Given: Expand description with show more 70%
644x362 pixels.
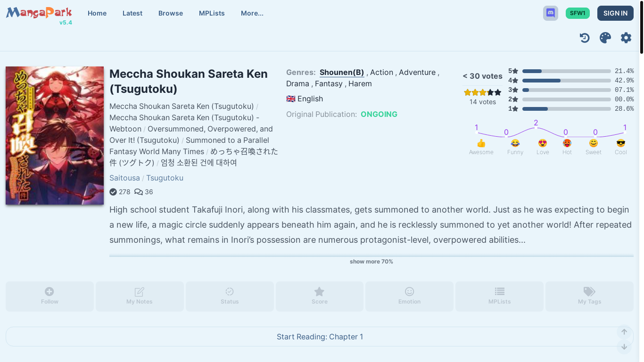Looking at the screenshot, I should point(371,262).
